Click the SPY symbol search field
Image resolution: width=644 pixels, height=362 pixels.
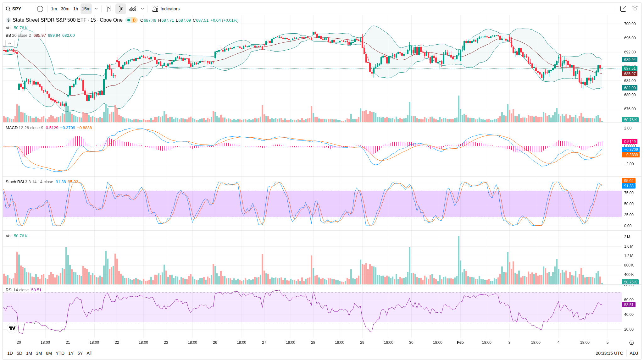pyautogui.click(x=17, y=9)
